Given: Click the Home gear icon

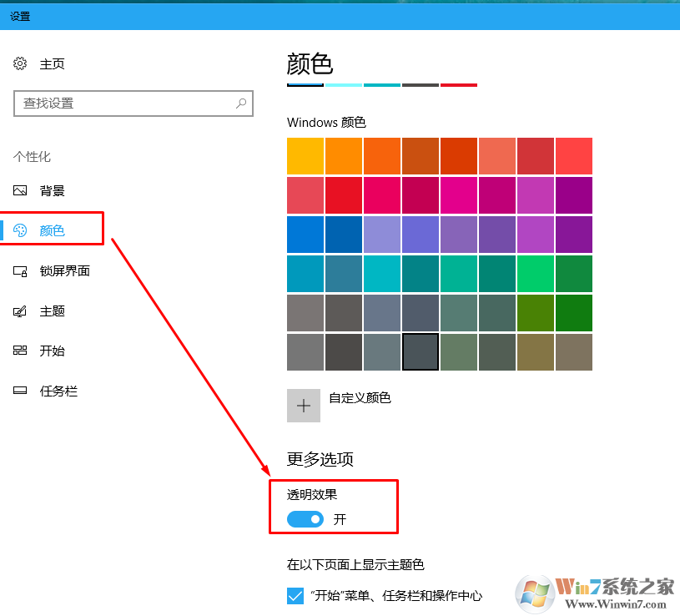Looking at the screenshot, I should pyautogui.click(x=21, y=64).
